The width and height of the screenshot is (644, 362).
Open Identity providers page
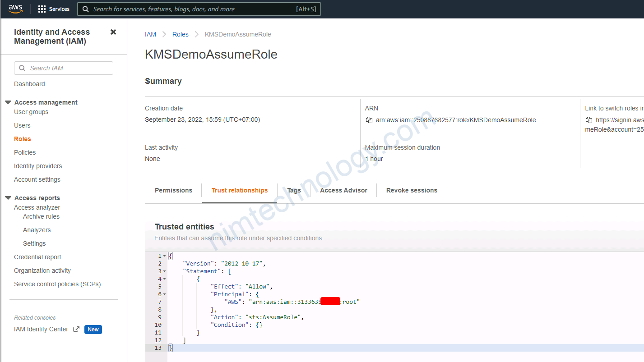click(38, 166)
